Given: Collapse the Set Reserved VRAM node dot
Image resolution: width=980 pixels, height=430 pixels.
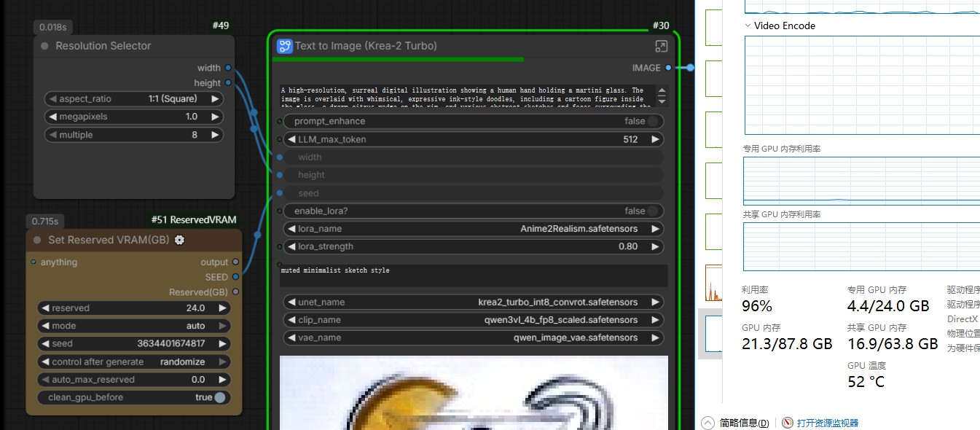Looking at the screenshot, I should 37,240.
